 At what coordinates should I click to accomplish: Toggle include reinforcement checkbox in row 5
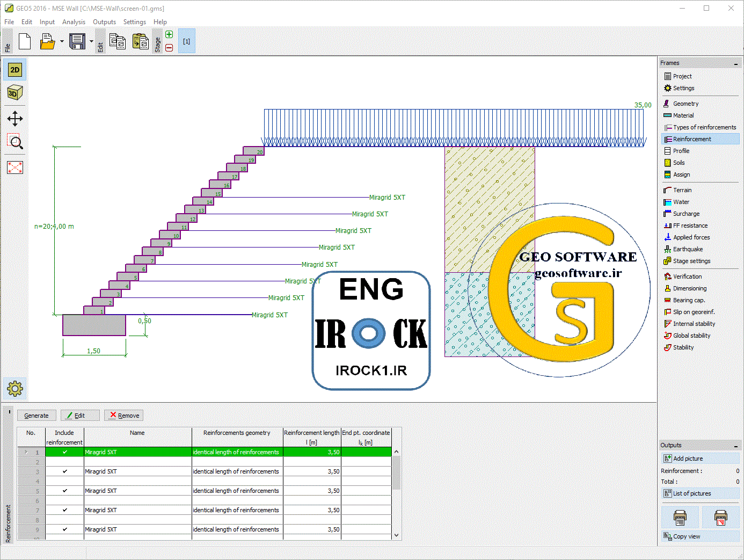65,491
